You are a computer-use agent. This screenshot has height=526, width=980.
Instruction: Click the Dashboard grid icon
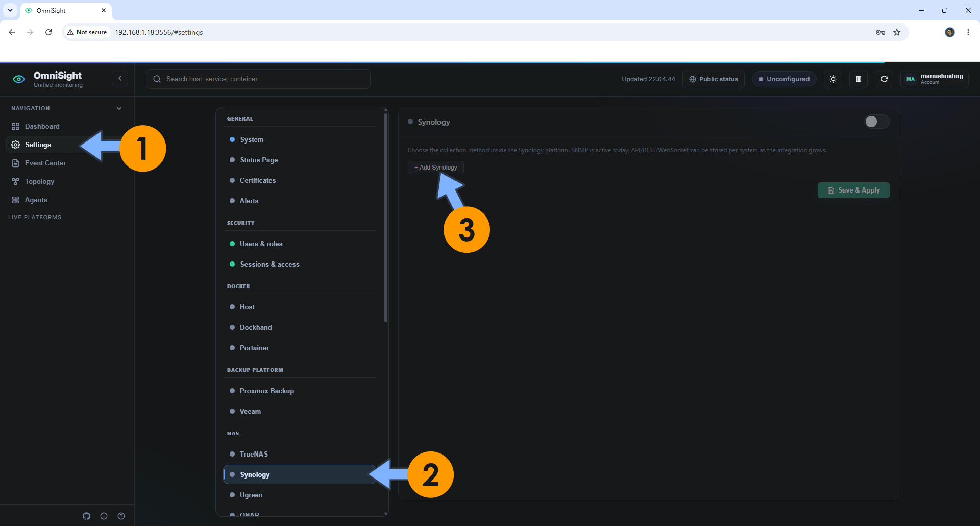16,127
